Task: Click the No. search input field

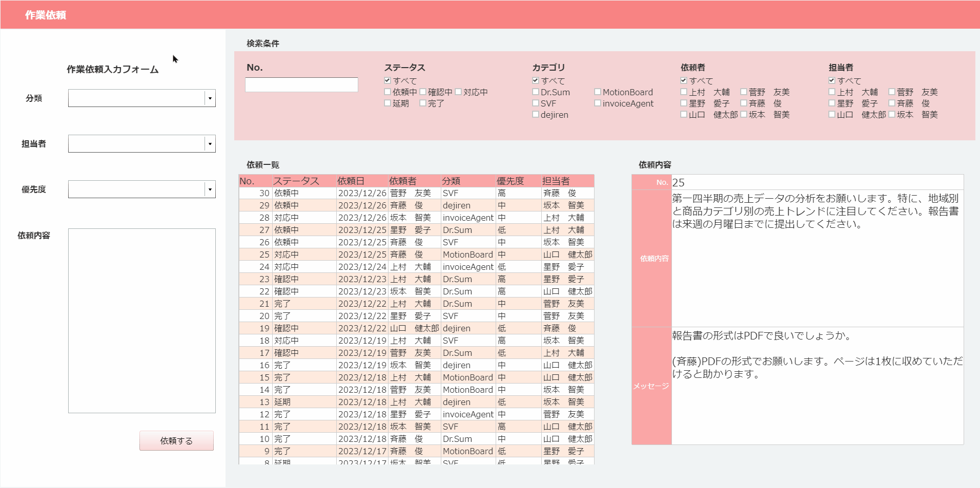Action: point(301,84)
